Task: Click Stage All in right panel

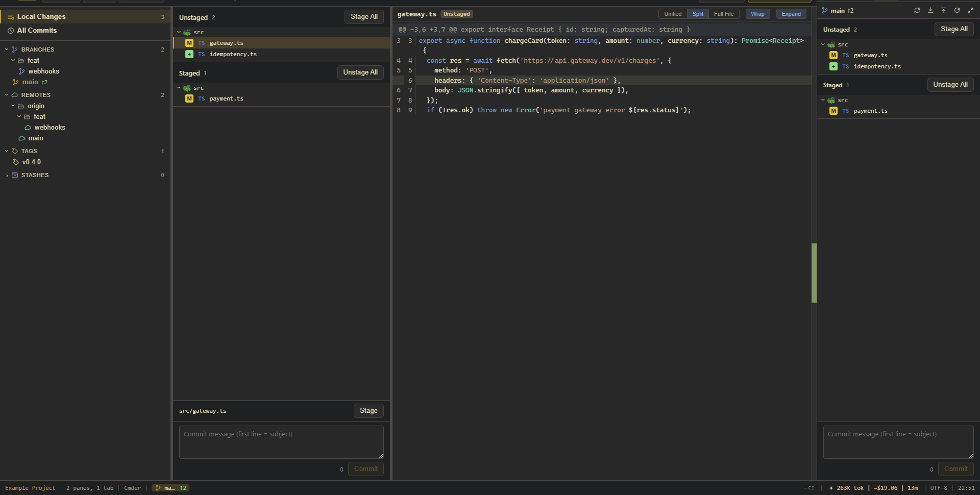Action: [954, 29]
